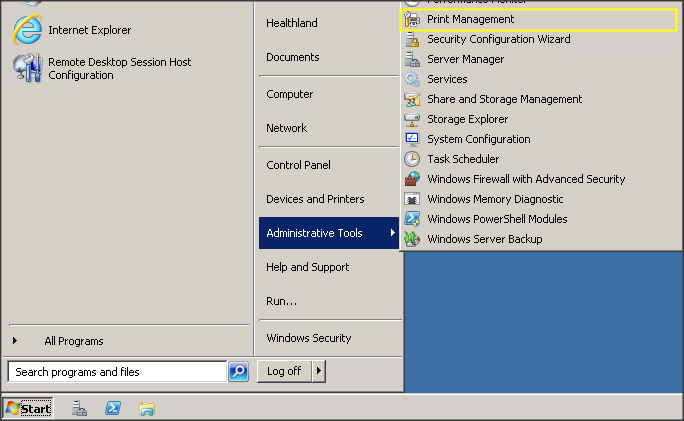Click the Task Scheduler clock icon
The width and height of the screenshot is (684, 421).
[x=412, y=159]
